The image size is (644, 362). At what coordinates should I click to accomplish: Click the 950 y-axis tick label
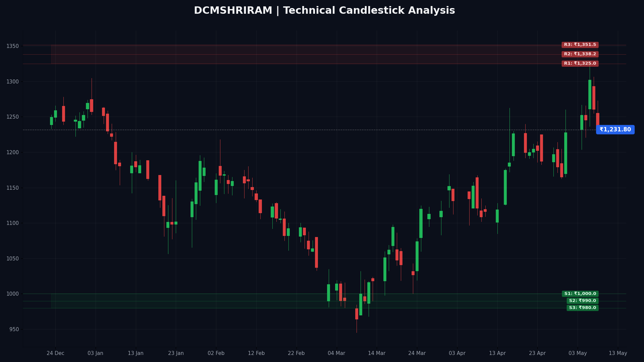(14, 329)
